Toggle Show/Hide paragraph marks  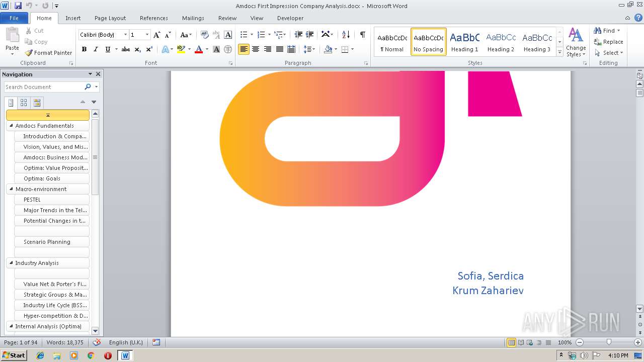coord(362,35)
